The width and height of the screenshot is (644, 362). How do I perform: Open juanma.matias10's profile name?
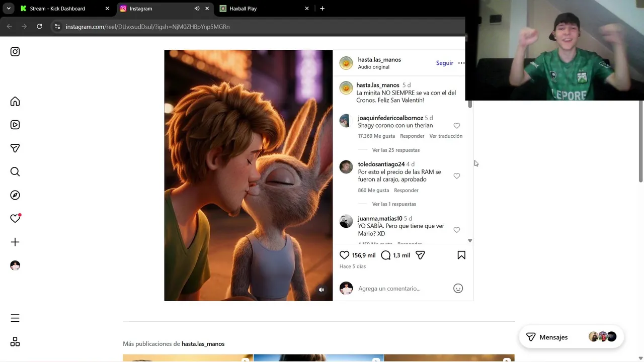380,219
